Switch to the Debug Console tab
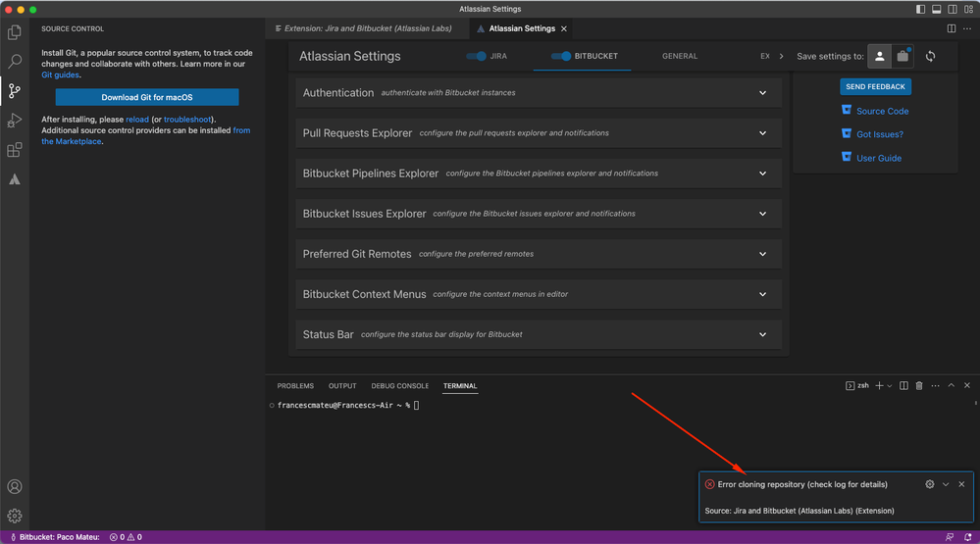This screenshot has width=980, height=544. [400, 386]
